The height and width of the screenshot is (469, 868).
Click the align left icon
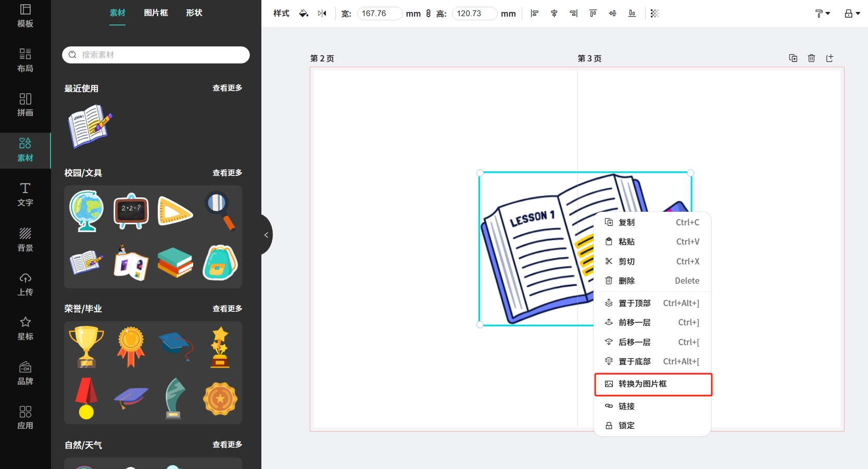pyautogui.click(x=534, y=14)
